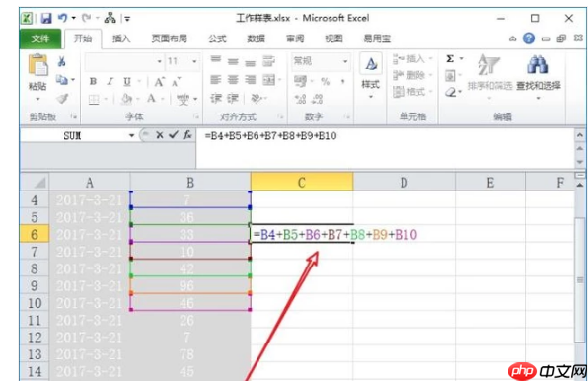Click the Save icon in quick access toolbar
This screenshot has height=381, width=588.
tap(46, 18)
